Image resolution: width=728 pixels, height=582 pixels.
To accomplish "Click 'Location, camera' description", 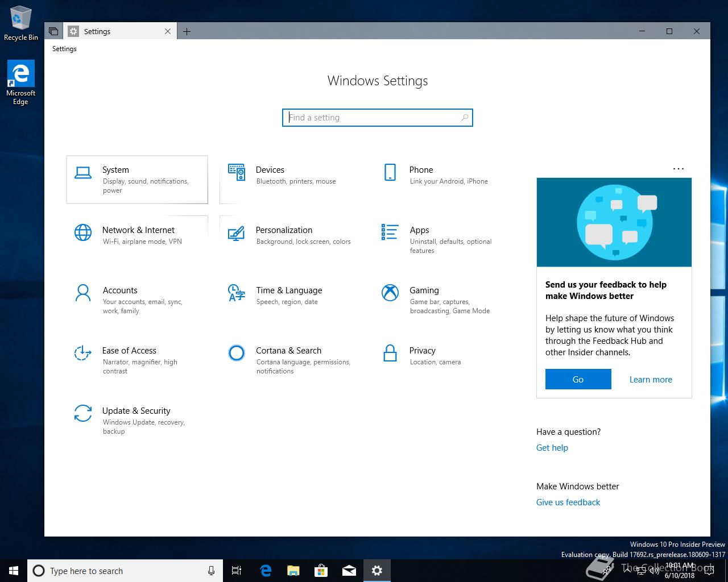I will (x=435, y=362).
